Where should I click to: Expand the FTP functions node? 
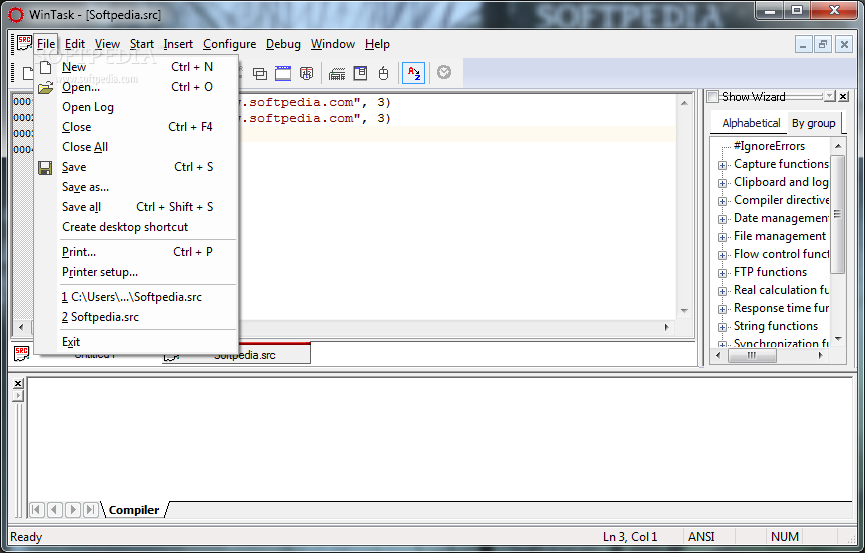722,273
